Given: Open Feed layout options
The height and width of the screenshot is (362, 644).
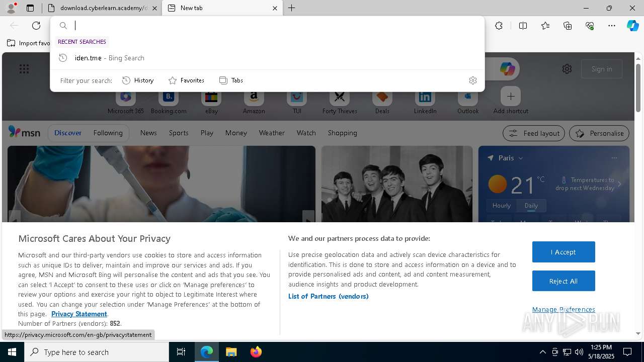Looking at the screenshot, I should point(534,133).
